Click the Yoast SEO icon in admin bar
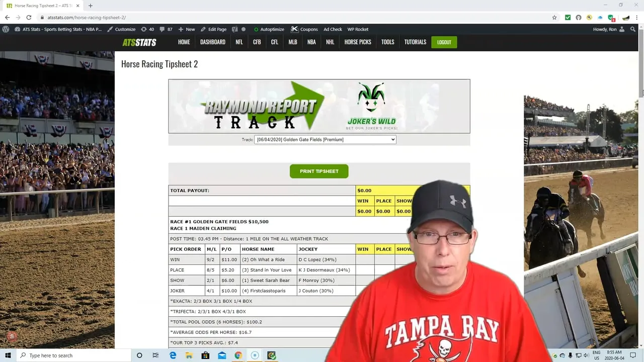Image resolution: width=644 pixels, height=362 pixels. [234, 29]
